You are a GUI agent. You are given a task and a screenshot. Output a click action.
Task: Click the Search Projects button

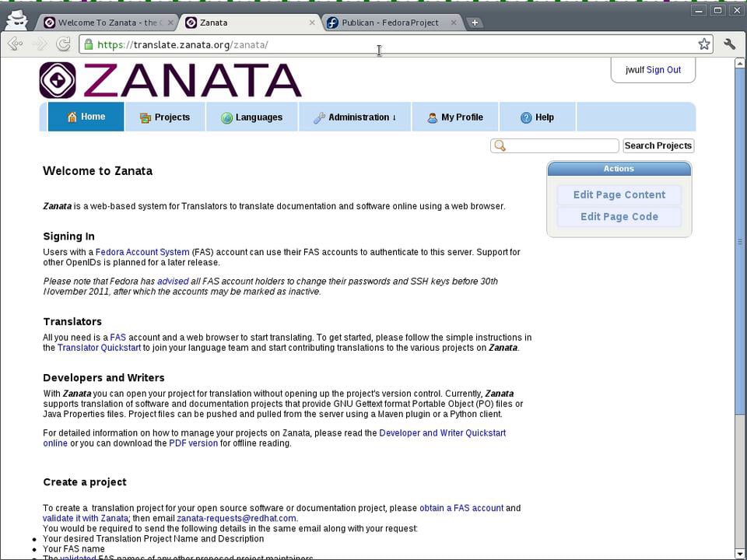click(658, 145)
